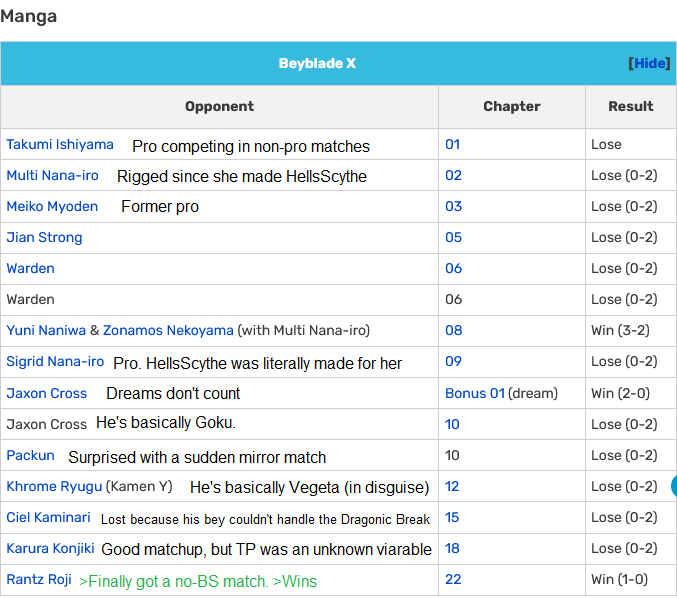The height and width of the screenshot is (598, 677).
Task: Open the Jian Strong link
Action: [44, 237]
